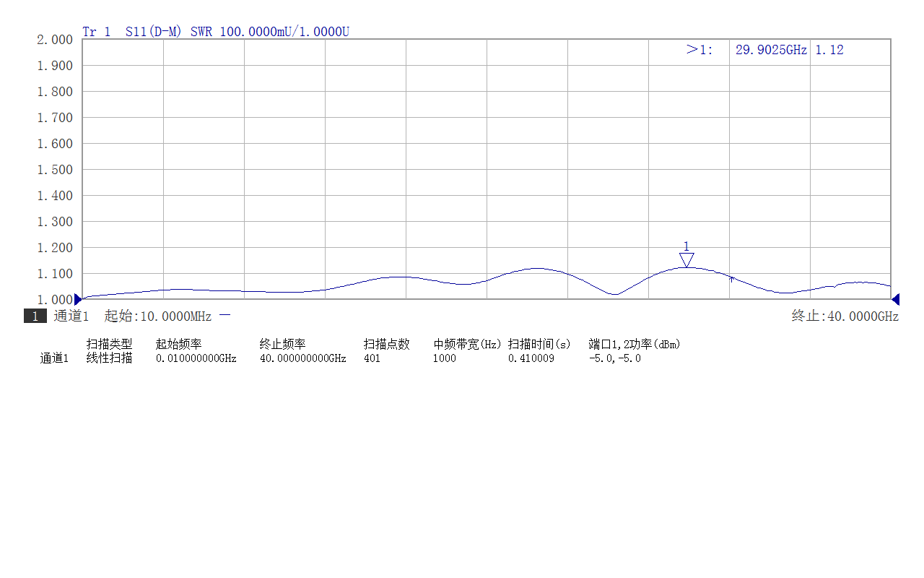Click marker readout frequency 29.9025GHz

click(771, 50)
